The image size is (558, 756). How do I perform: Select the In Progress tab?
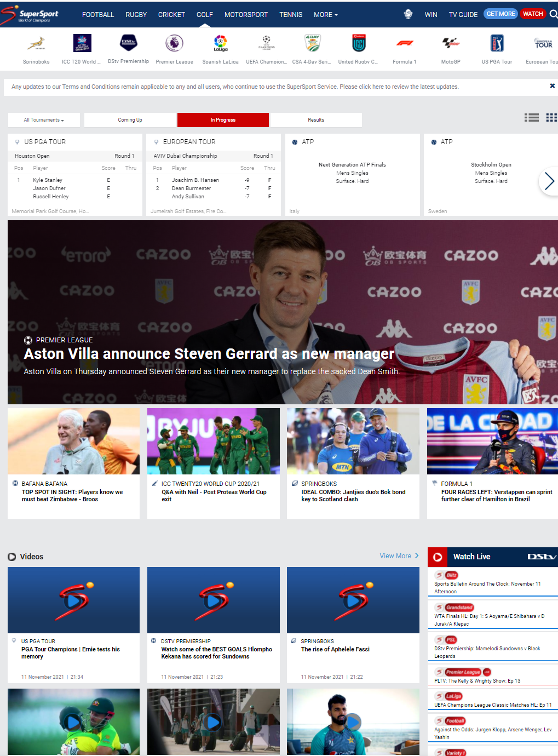click(x=223, y=120)
